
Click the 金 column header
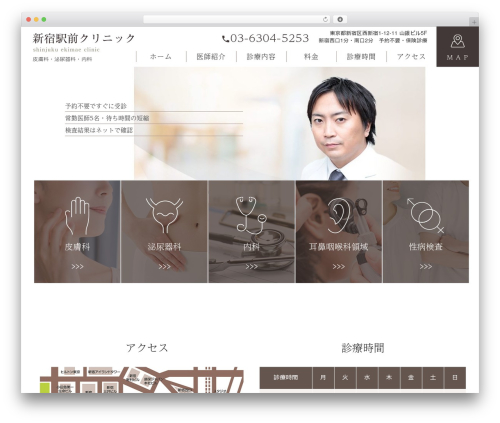pos(411,378)
